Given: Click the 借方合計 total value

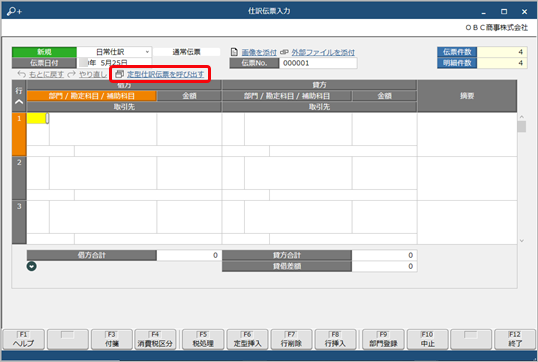Looking at the screenshot, I should point(189,255).
